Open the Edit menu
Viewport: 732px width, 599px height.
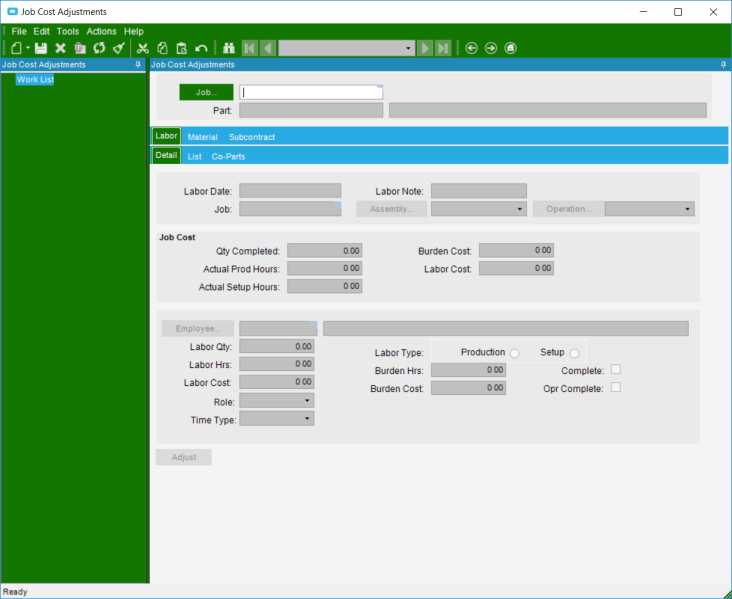(x=42, y=31)
